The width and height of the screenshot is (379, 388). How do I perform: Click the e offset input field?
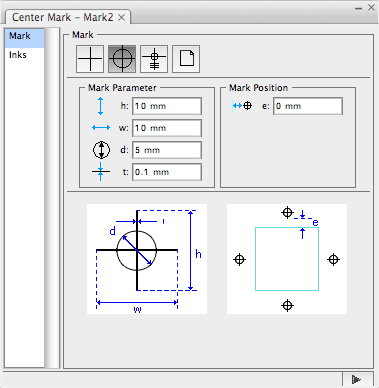(308, 106)
